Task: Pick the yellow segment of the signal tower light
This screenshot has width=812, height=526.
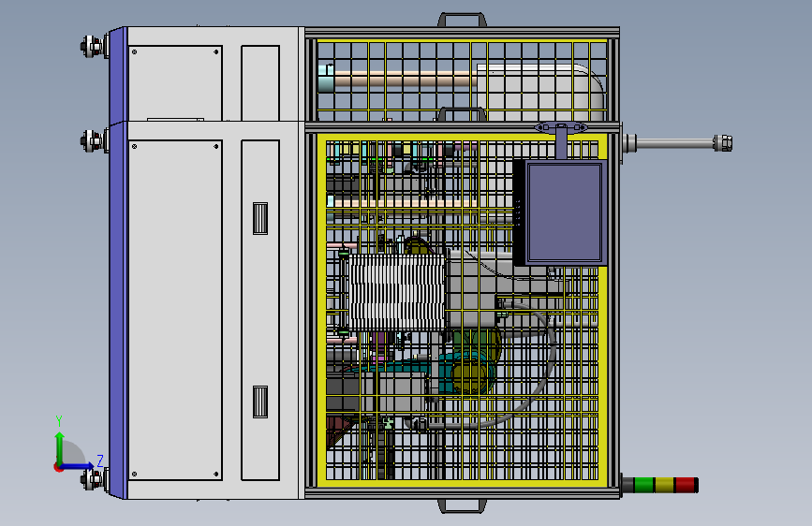Action: coord(664,485)
